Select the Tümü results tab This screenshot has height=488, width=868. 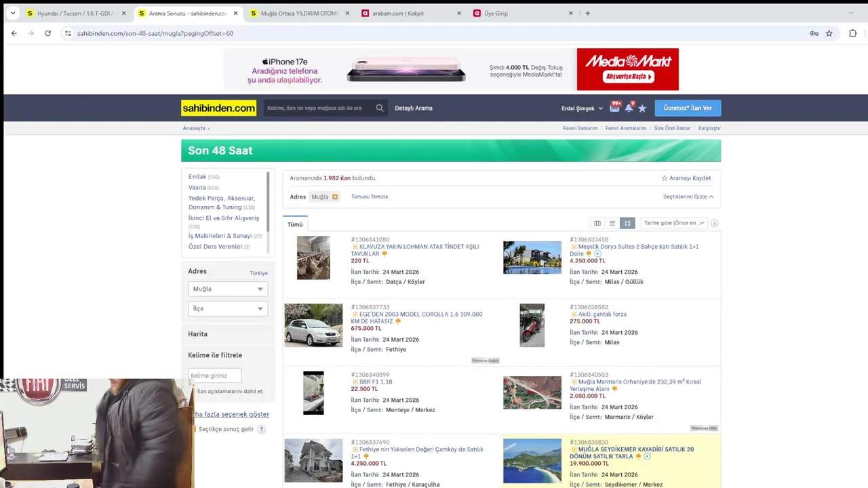[x=295, y=224]
